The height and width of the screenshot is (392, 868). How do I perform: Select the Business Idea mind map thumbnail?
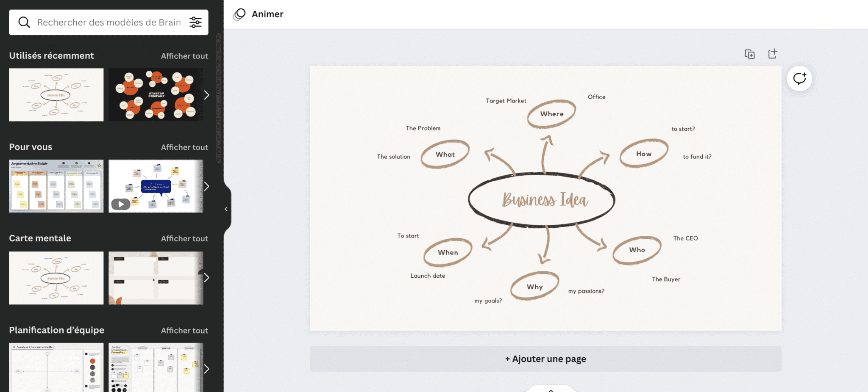coord(56,94)
